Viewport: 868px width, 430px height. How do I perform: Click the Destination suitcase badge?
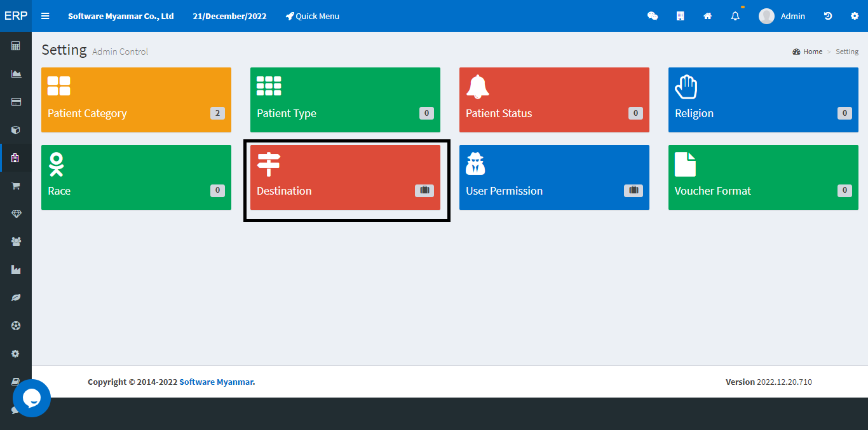[424, 190]
